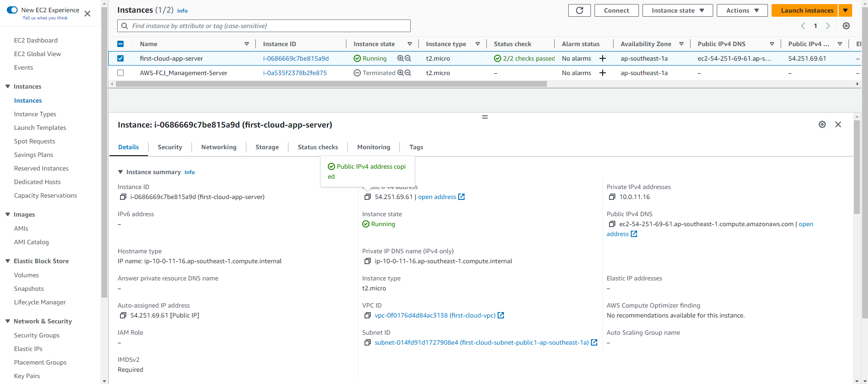This screenshot has height=384, width=868.
Task: Collapse Network & Security sidebar group
Action: (x=8, y=321)
